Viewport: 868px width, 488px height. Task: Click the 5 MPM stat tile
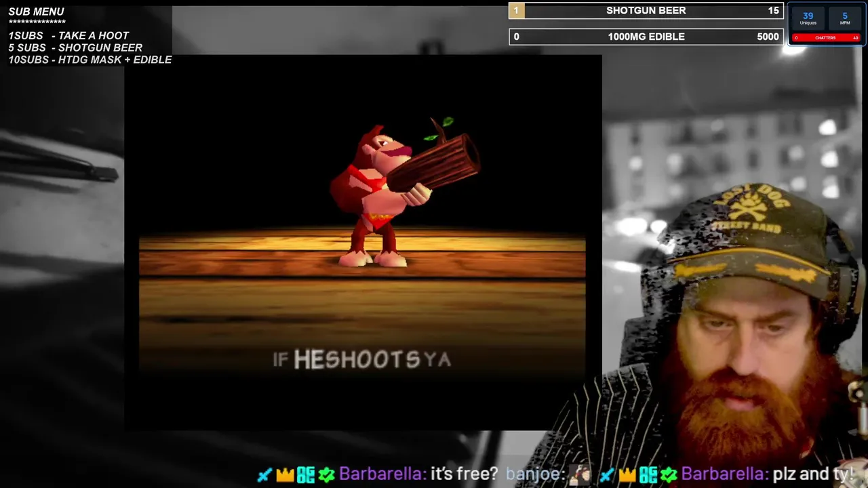coord(845,18)
